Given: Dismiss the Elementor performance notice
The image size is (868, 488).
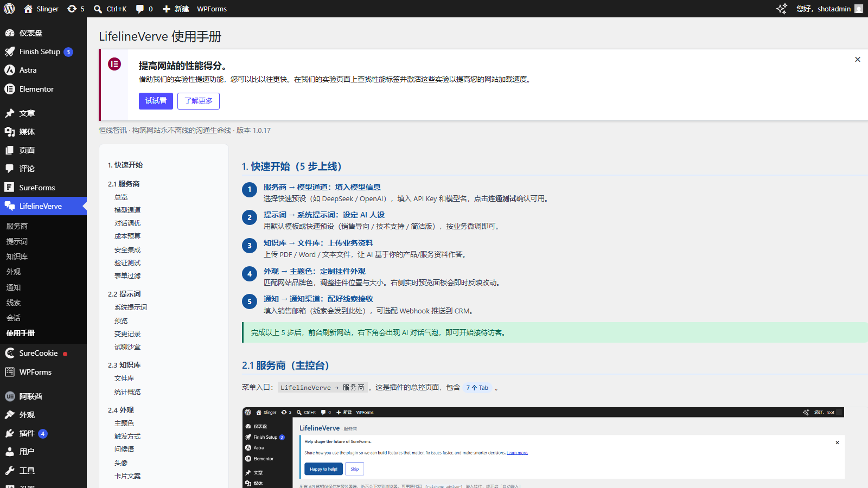Looking at the screenshot, I should coord(858,60).
